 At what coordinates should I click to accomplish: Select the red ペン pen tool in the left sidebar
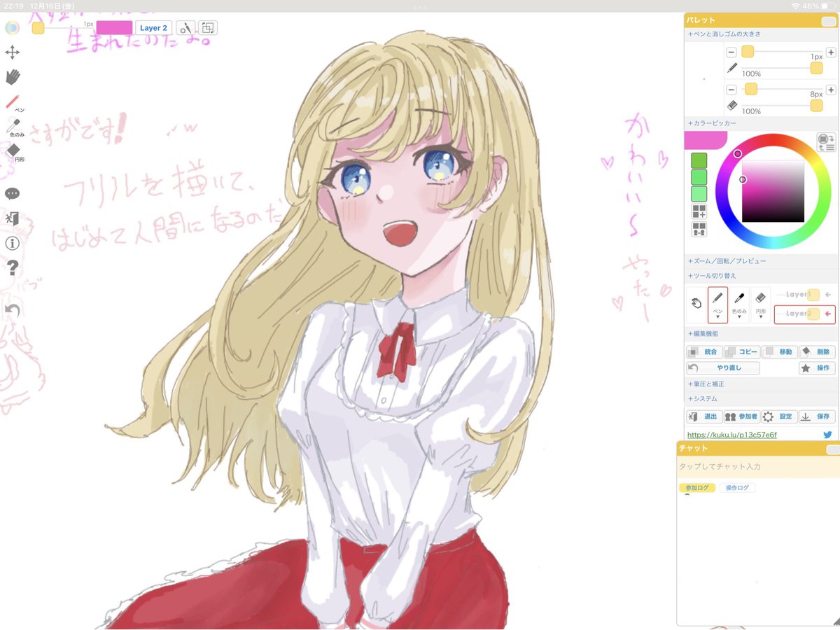coord(14,102)
